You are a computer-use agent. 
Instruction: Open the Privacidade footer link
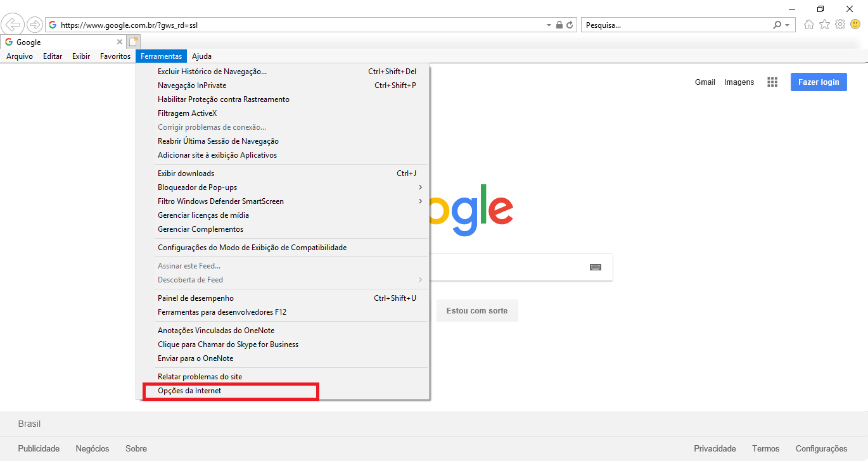715,448
